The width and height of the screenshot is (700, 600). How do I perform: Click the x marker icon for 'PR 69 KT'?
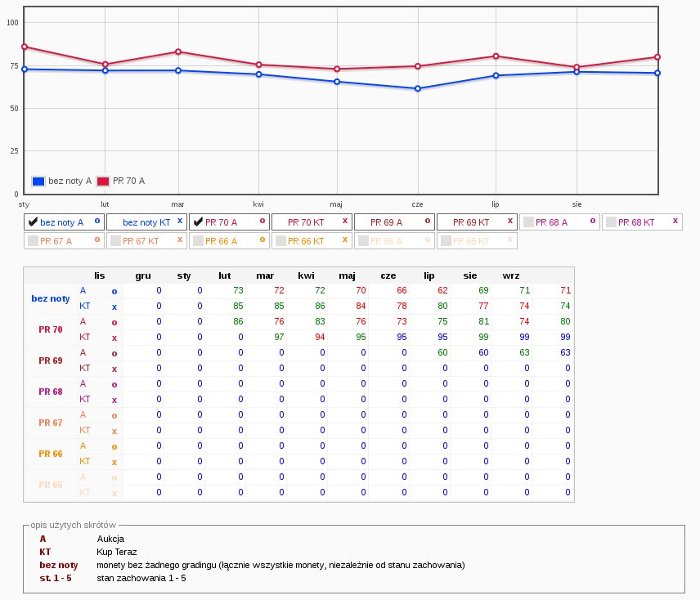[509, 221]
